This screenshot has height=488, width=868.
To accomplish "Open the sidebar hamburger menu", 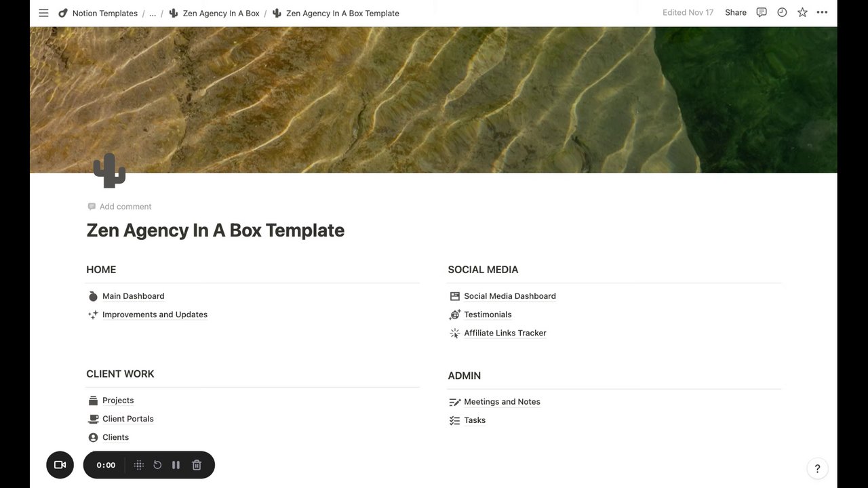I will [43, 13].
